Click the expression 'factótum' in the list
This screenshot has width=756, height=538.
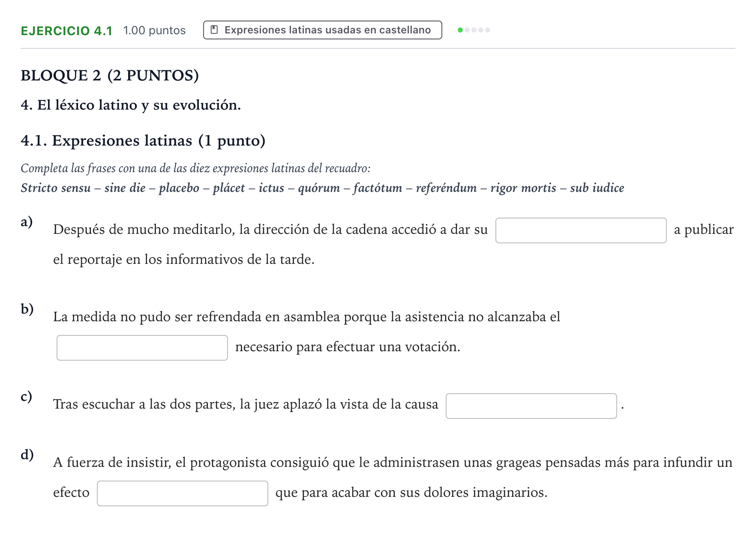tap(378, 188)
